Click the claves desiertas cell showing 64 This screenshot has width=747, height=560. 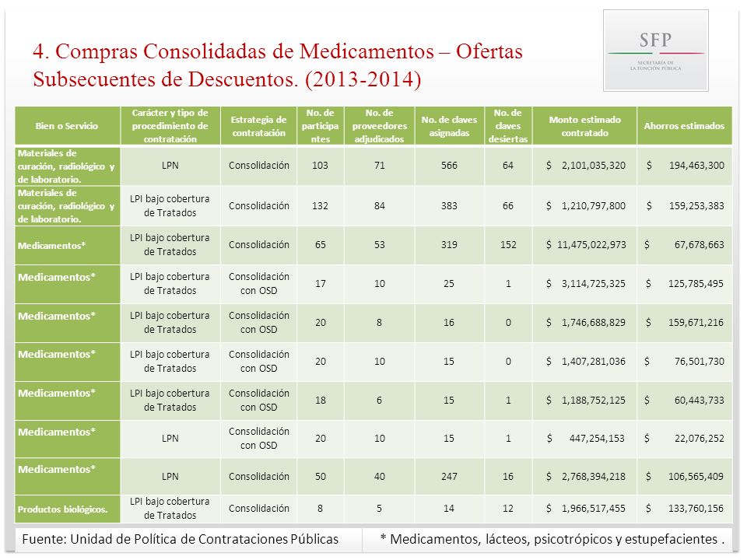[508, 165]
